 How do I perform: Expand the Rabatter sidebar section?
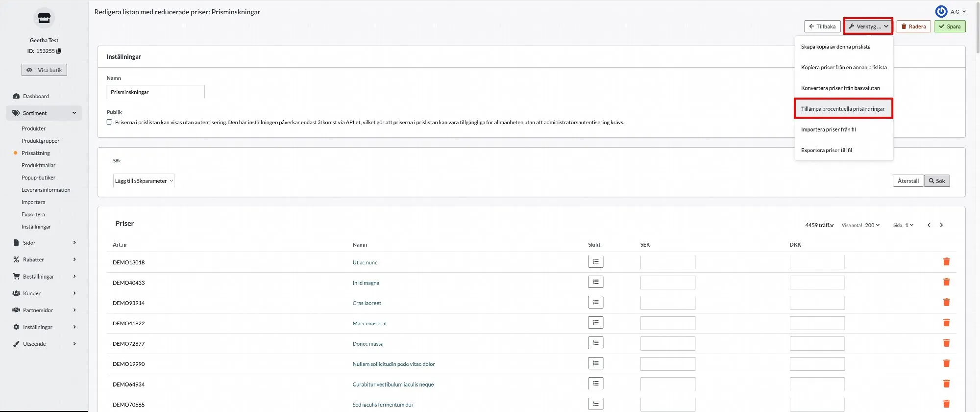coord(44,259)
